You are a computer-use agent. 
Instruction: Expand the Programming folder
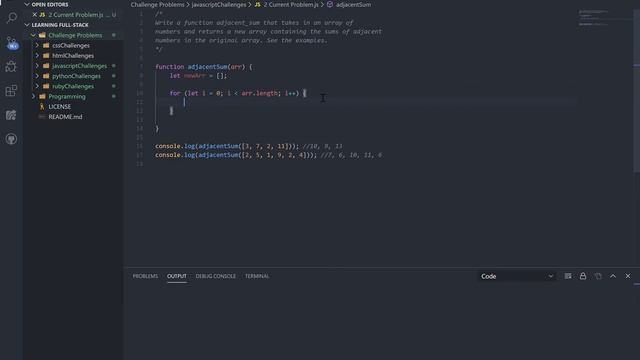pyautogui.click(x=33, y=96)
